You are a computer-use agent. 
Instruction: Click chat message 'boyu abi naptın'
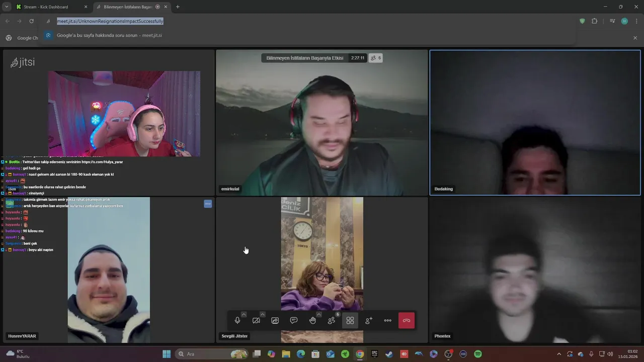coord(41,250)
